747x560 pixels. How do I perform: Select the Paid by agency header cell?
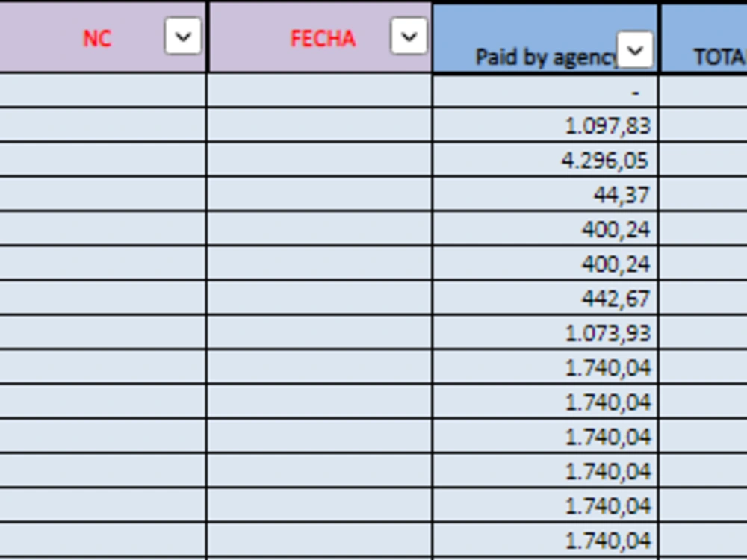[545, 40]
